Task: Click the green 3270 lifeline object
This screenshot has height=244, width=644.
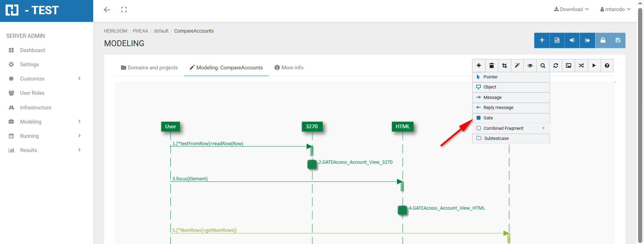Action: (312, 126)
